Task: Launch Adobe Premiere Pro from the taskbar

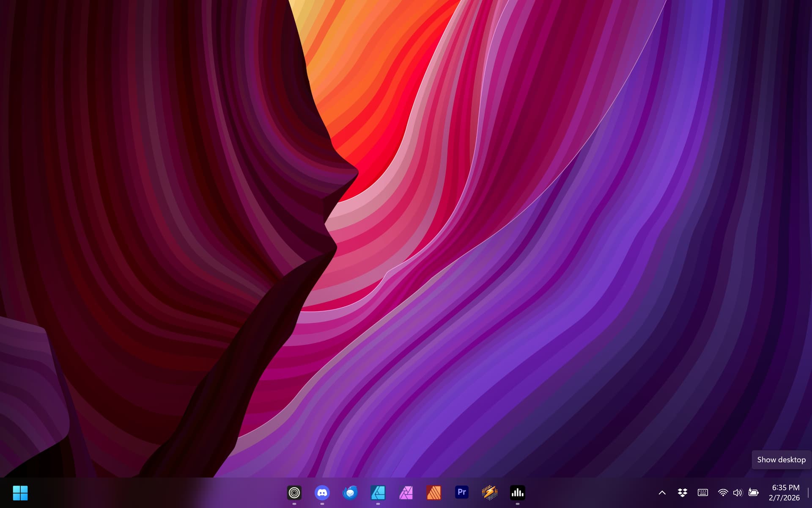Action: click(461, 493)
